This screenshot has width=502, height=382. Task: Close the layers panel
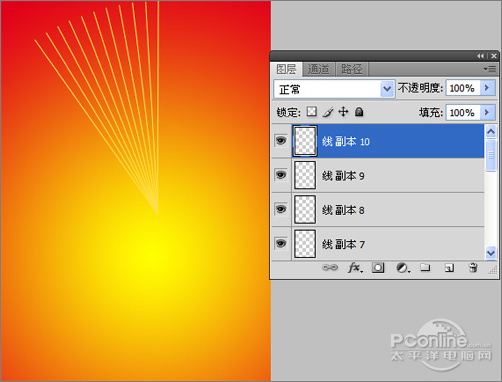494,56
